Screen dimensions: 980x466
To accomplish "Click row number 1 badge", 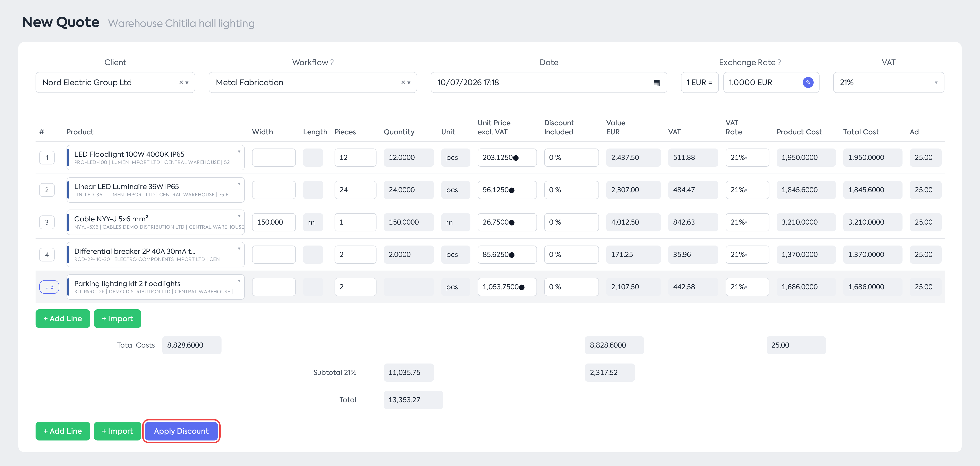I will click(x=47, y=157).
